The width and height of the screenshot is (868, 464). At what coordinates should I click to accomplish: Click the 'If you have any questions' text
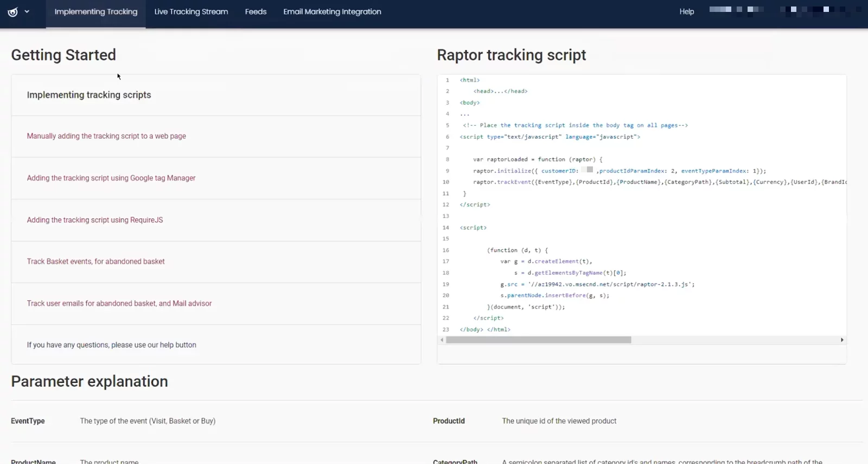tap(112, 345)
